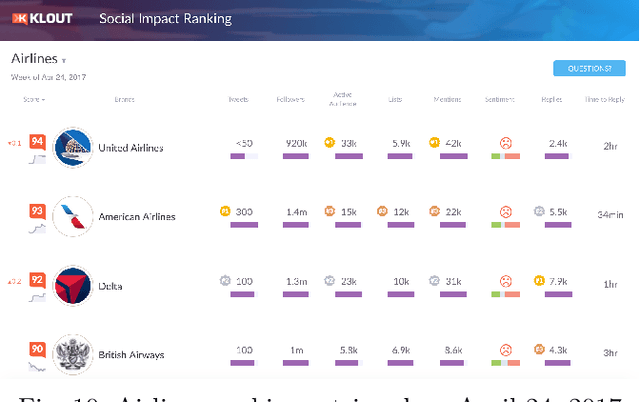
Task: Click United Airlines mentions rank badge
Action: click(434, 143)
